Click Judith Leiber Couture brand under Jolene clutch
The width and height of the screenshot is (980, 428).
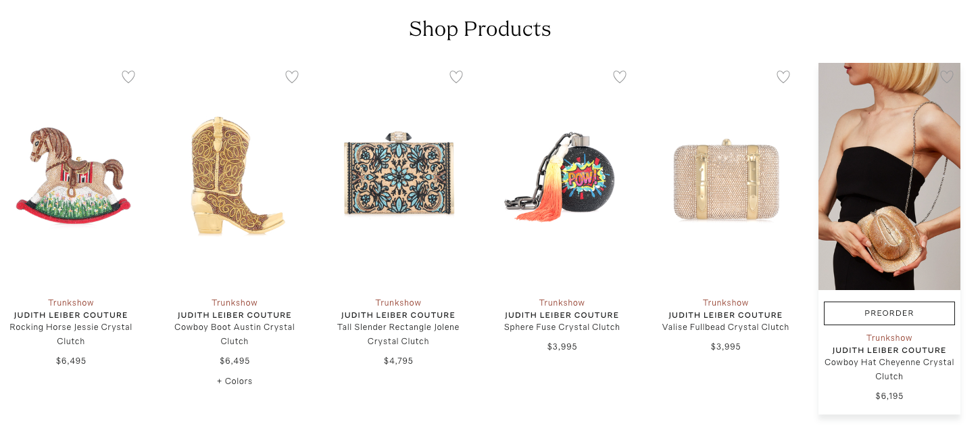coord(398,315)
